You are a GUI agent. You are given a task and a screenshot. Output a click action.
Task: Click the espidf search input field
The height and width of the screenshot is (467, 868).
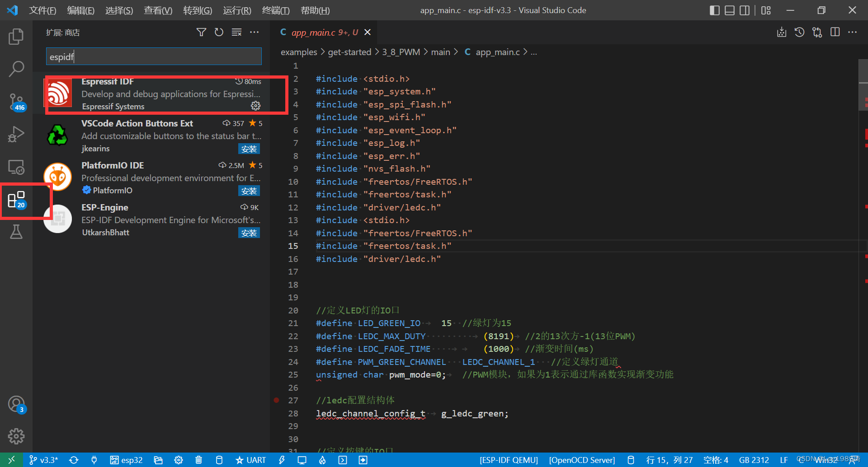(x=154, y=56)
